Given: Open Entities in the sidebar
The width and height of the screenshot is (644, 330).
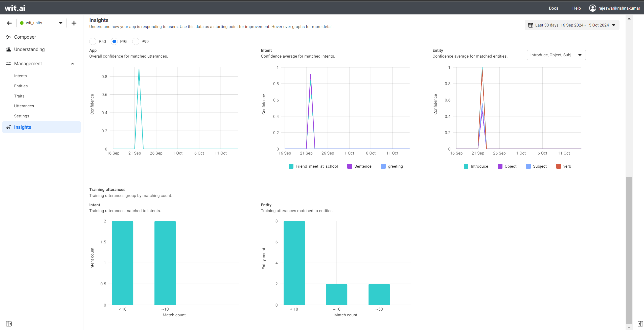Looking at the screenshot, I should click(x=21, y=86).
